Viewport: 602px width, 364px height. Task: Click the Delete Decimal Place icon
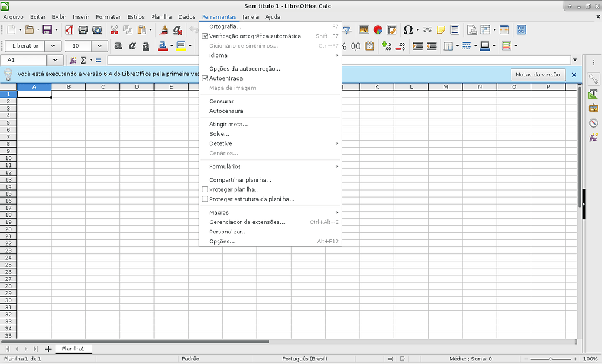click(x=400, y=46)
